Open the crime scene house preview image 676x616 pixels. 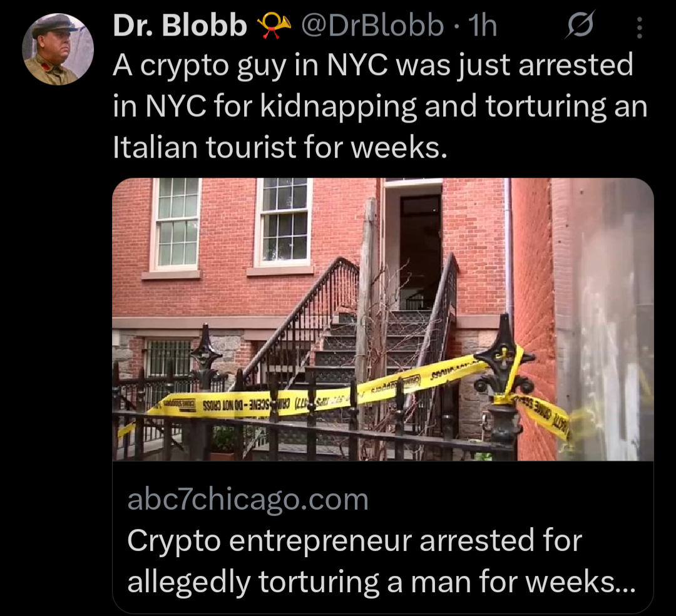[383, 319]
